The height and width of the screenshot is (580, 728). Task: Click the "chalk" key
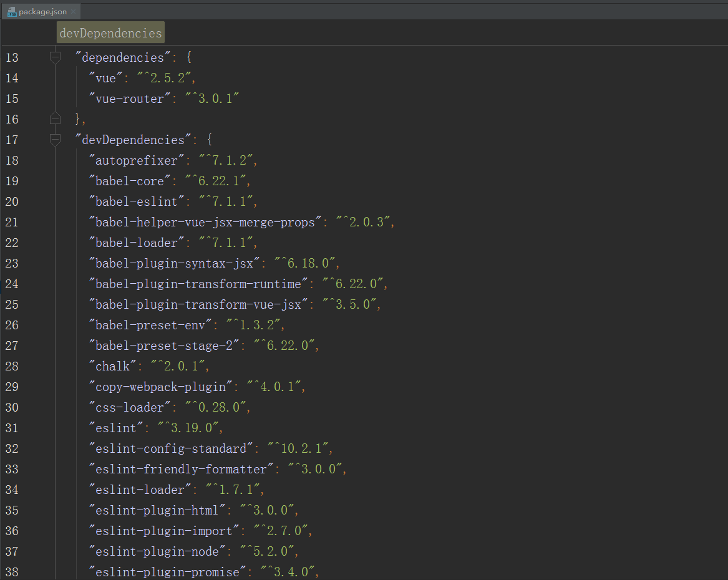[113, 366]
